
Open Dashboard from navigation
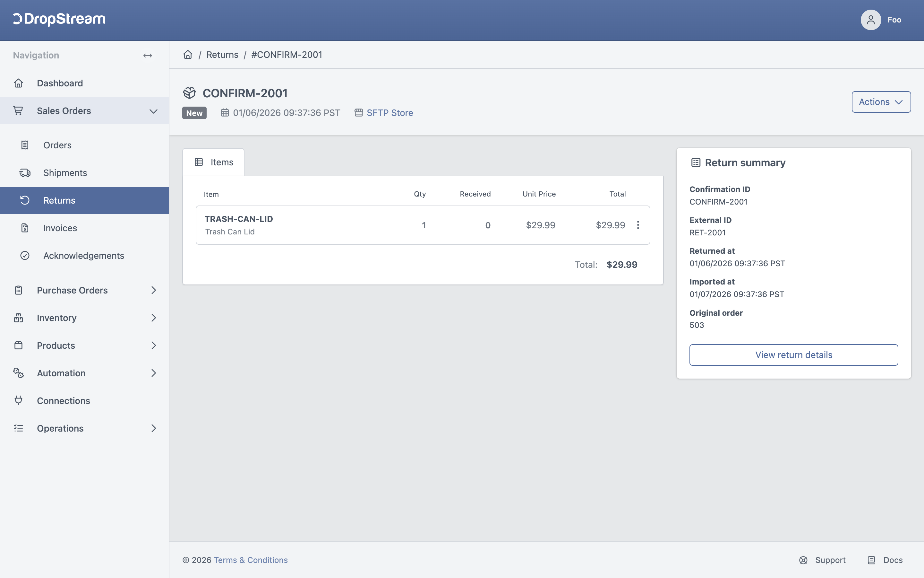click(84, 83)
